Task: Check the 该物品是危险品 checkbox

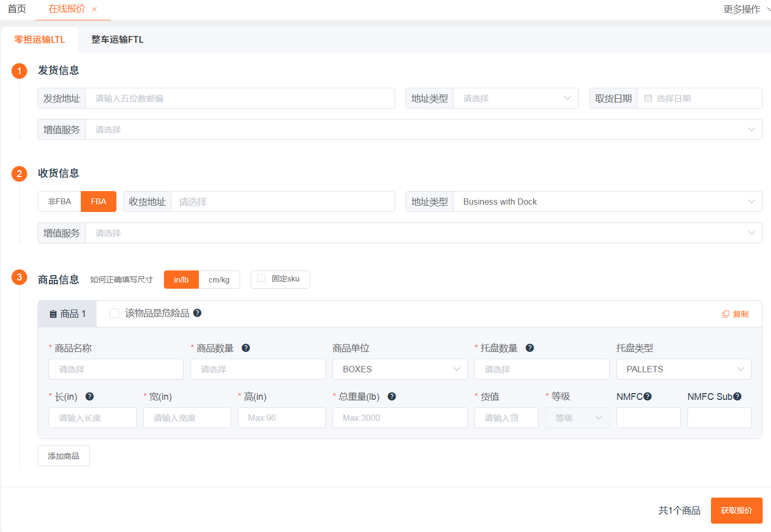Action: point(114,313)
